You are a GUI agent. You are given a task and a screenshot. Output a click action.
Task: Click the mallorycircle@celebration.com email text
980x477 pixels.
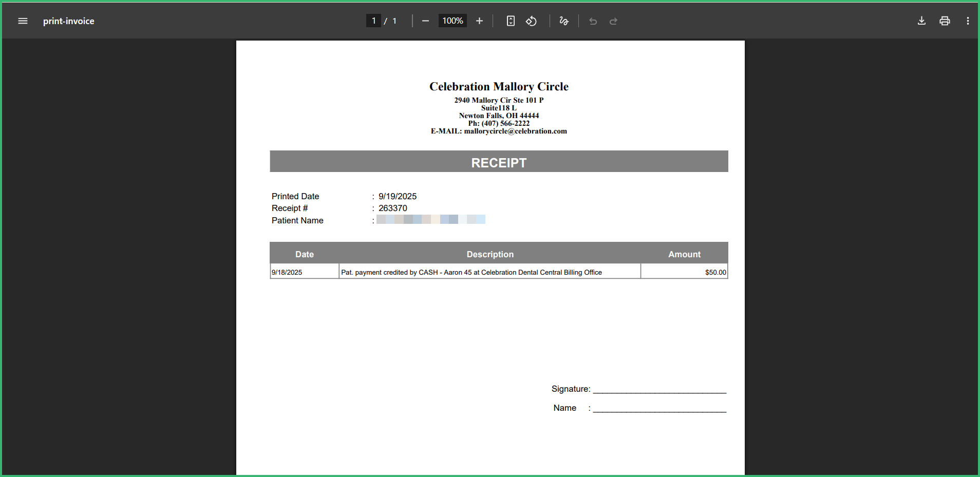516,131
